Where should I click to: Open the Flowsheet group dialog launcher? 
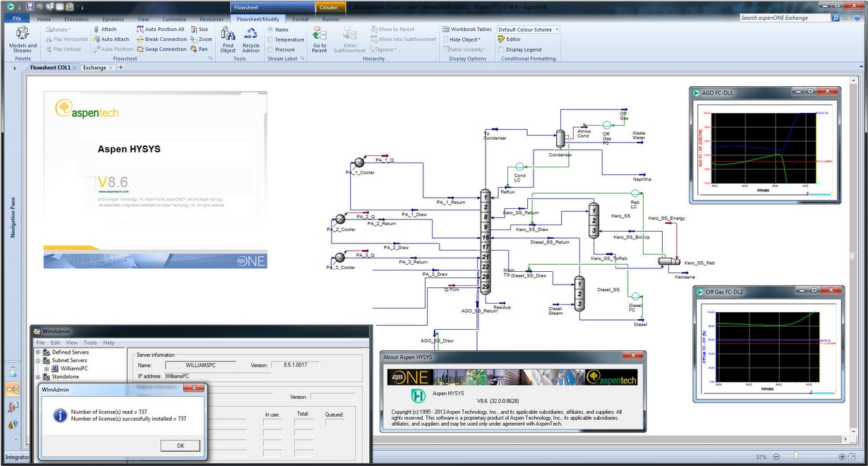tap(210, 59)
